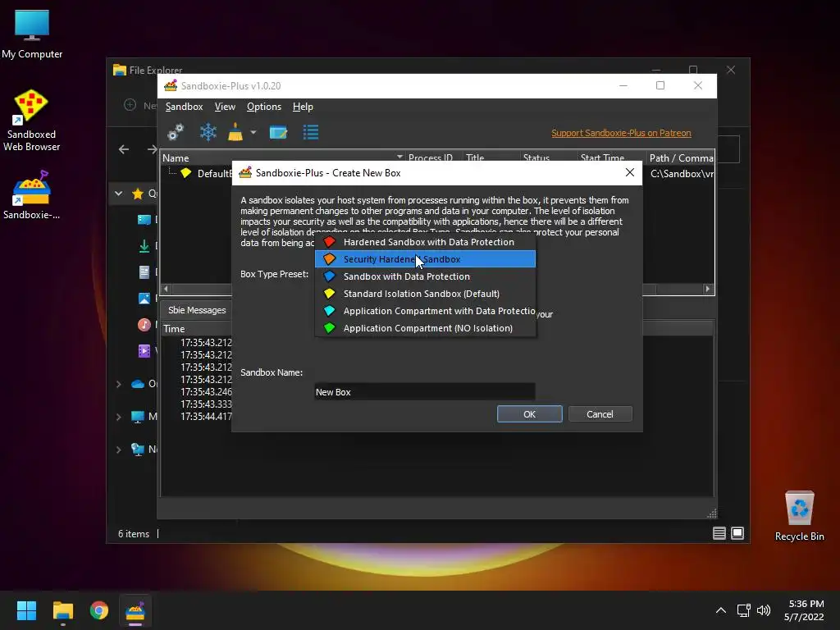Select message row 17:35:44.417
840x630 pixels.
coord(206,416)
